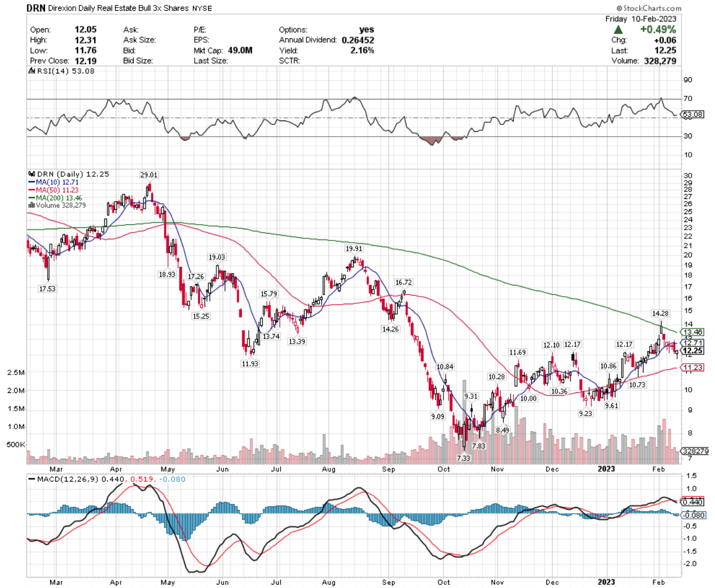Click the Options yes value
Viewport: 715px width, 588px height.
tap(366, 30)
